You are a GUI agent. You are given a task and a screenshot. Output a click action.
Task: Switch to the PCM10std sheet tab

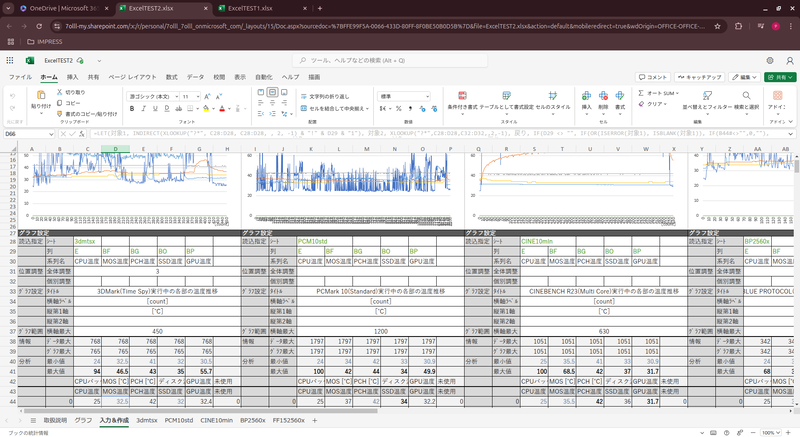tap(179, 421)
